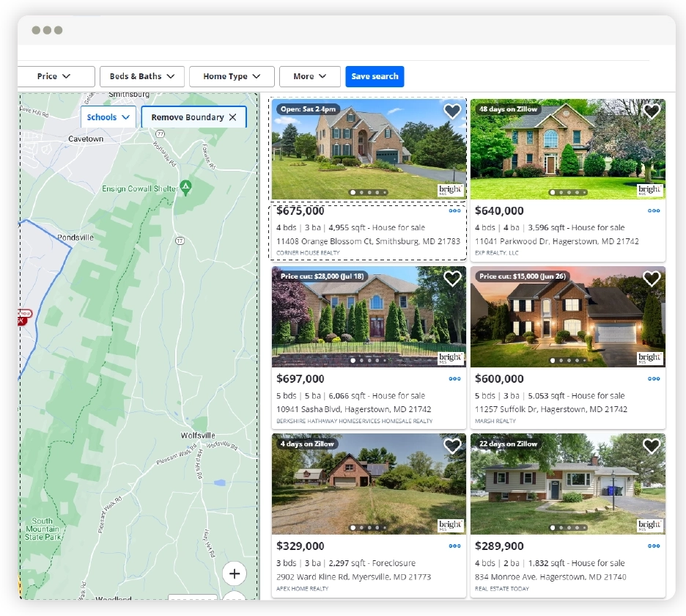Screen dimensions: 686x616
Task: Click the $600,000 price text
Action: pyautogui.click(x=499, y=378)
